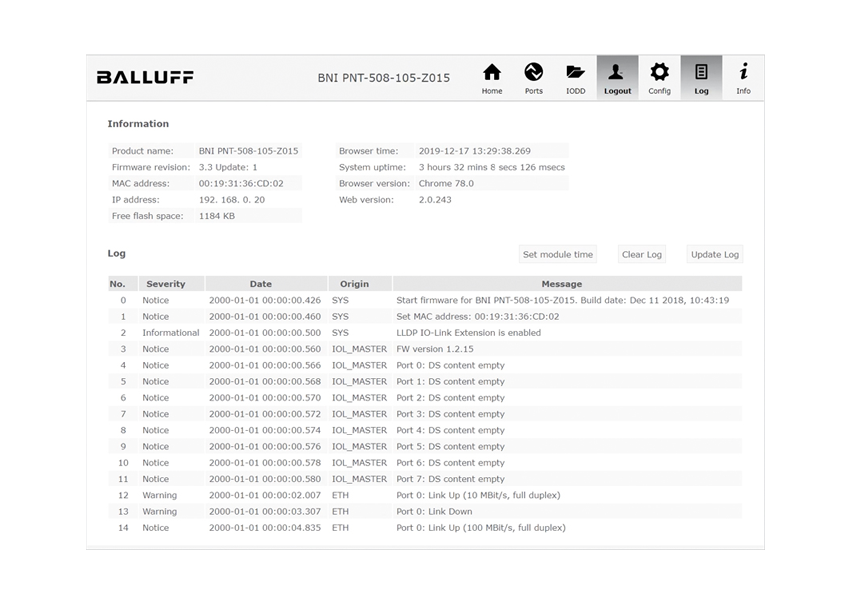
Task: Select the IP address value 192. 168. 0. 20
Action: (x=231, y=200)
